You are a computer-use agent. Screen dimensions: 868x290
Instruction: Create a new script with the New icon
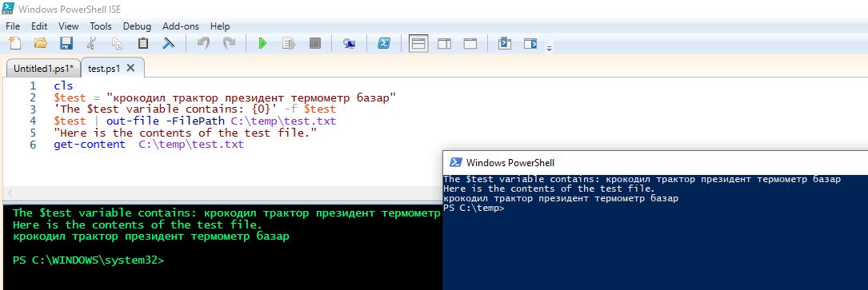coord(15,43)
